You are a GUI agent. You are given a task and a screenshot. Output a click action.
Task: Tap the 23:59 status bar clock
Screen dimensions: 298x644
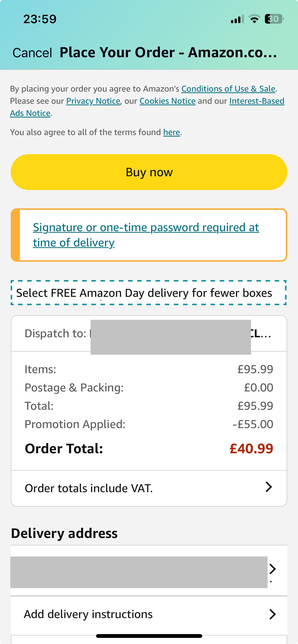[x=40, y=19]
